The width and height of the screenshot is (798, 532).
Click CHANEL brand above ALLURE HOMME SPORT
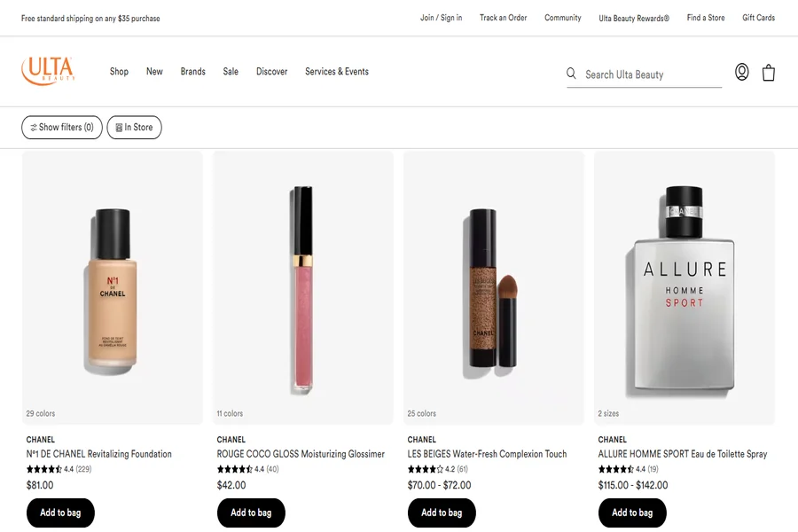point(612,440)
